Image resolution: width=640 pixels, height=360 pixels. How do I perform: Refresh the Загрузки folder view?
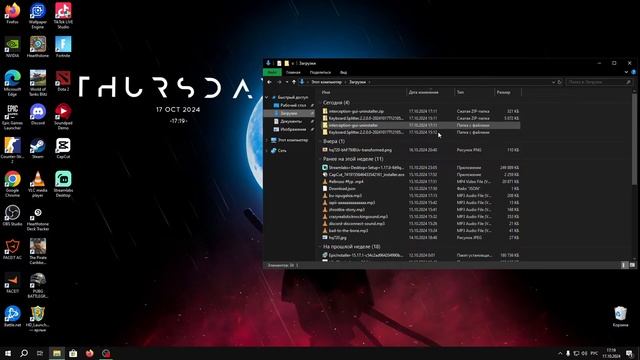tap(560, 82)
